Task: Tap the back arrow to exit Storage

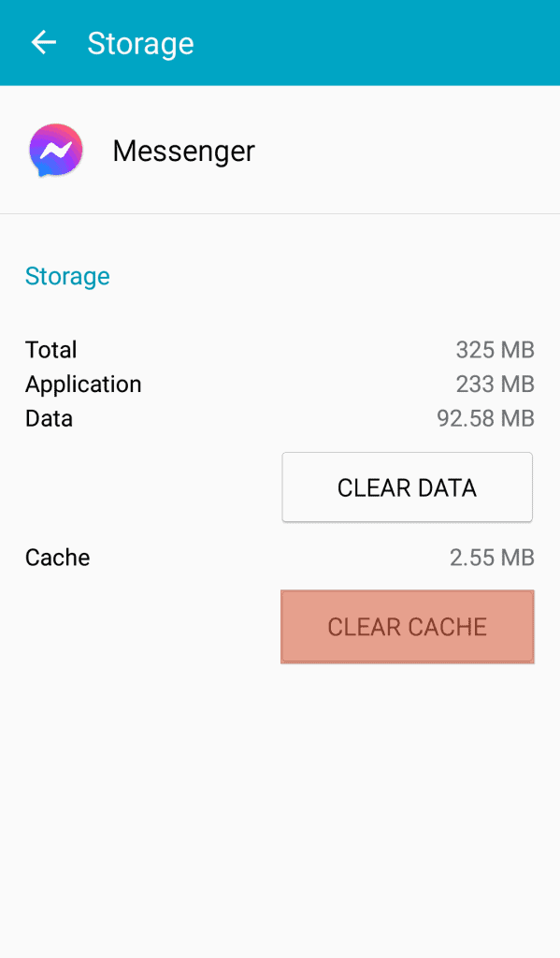Action: (x=43, y=42)
